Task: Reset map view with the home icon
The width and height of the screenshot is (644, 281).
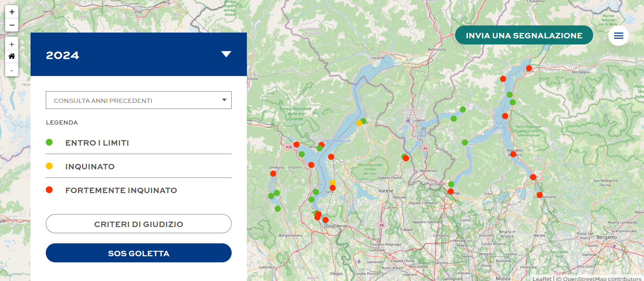Action: pyautogui.click(x=12, y=56)
